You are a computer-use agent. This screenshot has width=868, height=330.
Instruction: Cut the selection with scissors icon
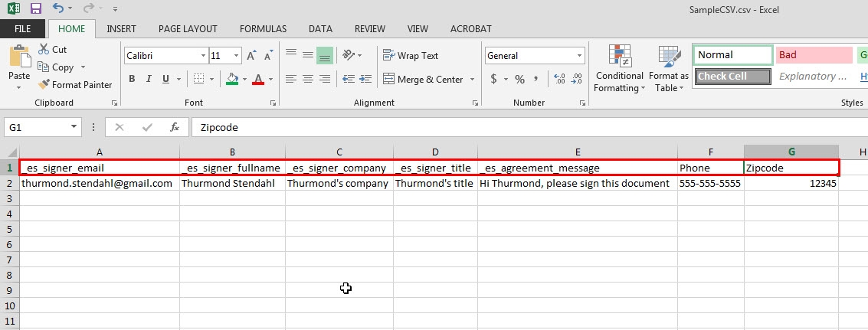tap(44, 49)
